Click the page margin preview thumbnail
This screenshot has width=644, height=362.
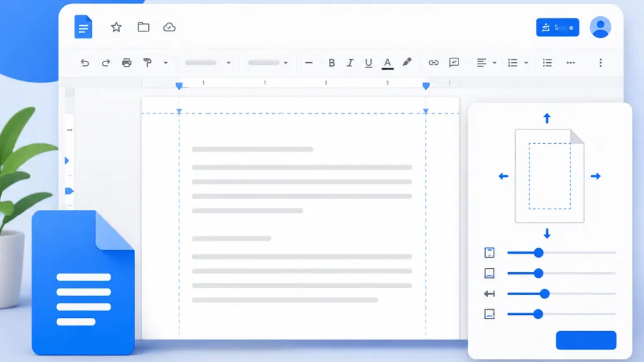point(550,176)
